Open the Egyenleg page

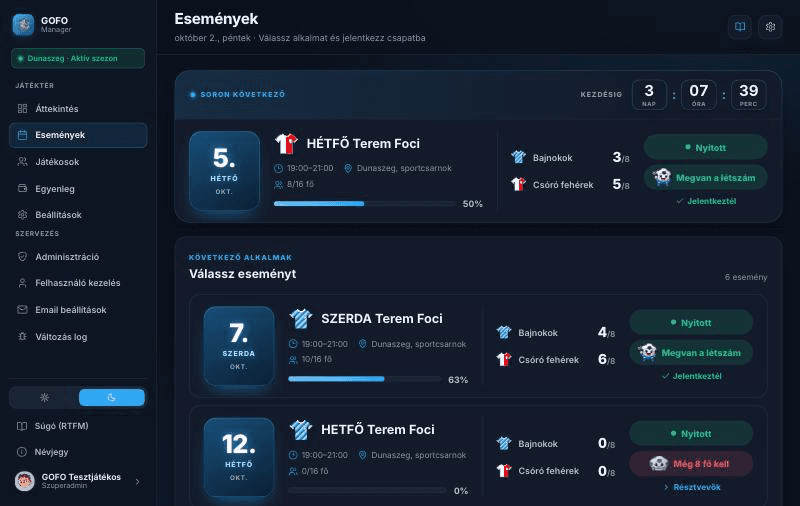78,189
